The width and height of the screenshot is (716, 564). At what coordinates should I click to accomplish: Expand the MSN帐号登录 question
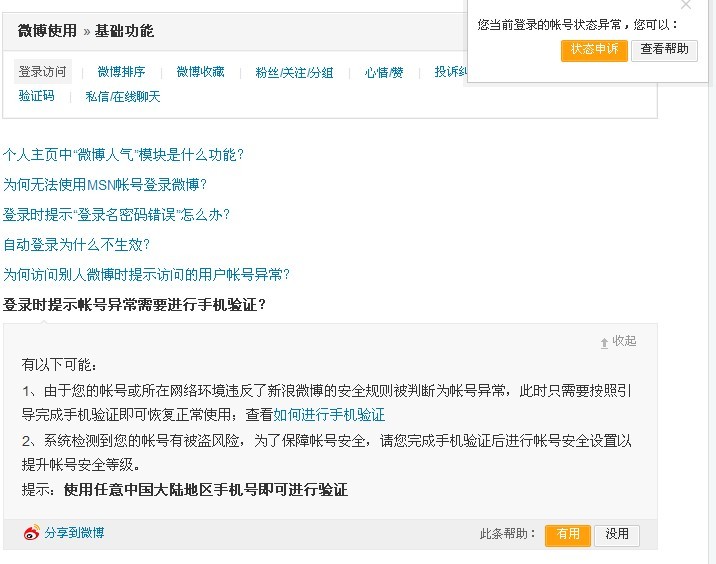pos(105,185)
